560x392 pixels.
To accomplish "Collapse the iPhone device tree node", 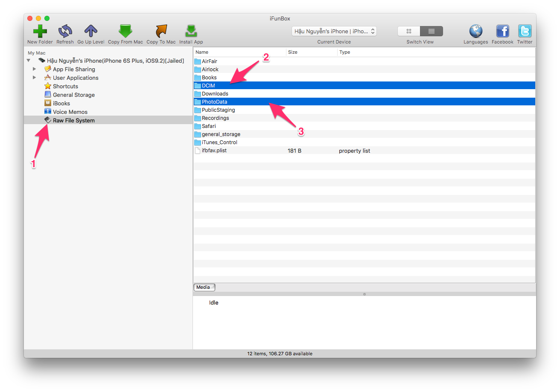I will click(29, 61).
